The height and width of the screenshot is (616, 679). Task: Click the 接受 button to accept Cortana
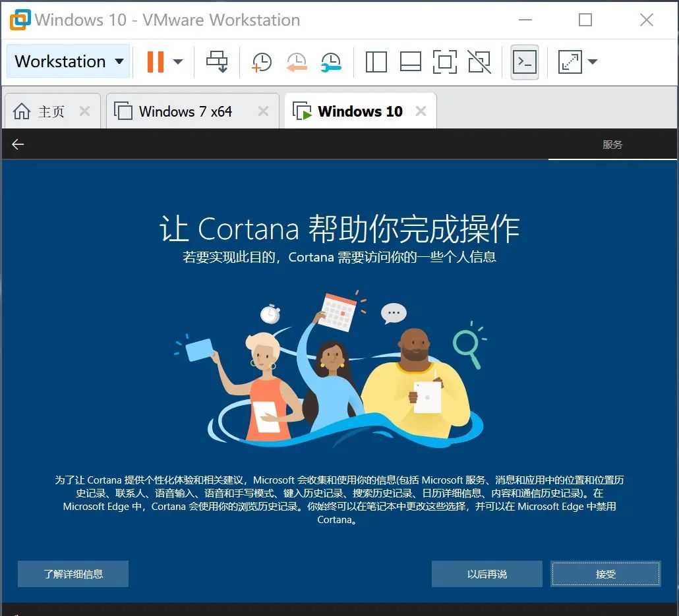(x=605, y=573)
